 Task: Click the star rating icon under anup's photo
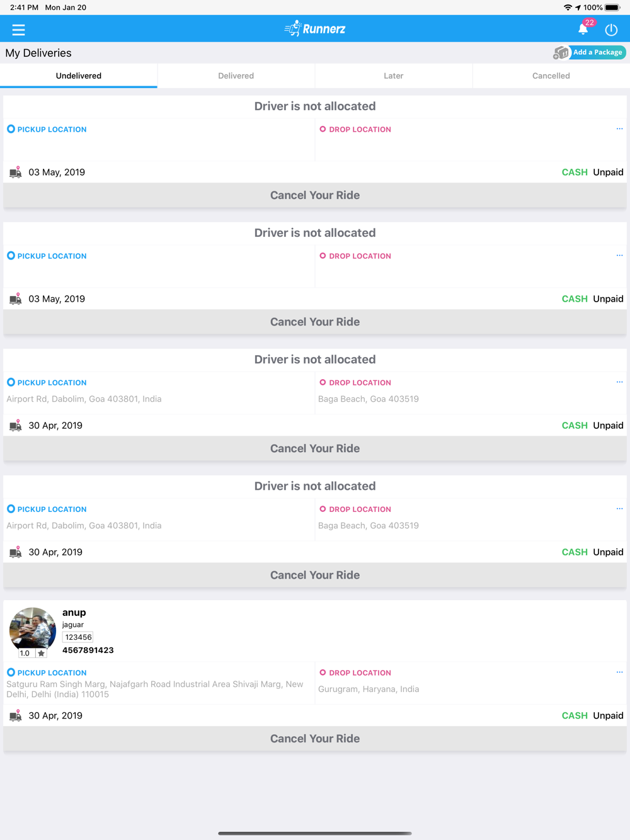[x=42, y=653]
